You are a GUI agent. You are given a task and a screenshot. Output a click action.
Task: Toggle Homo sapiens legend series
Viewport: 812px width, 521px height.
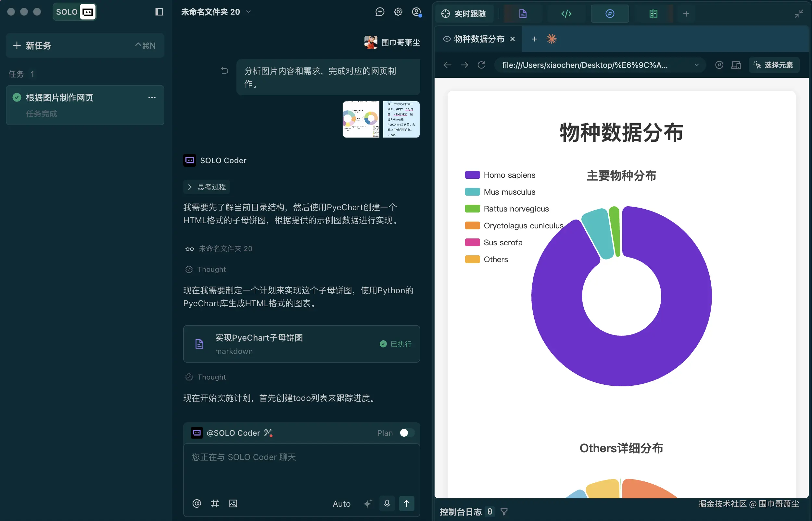point(500,175)
